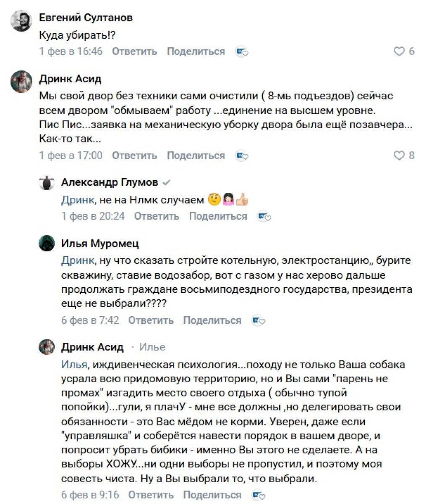Open timestamp 6 фев в 7:42
Image resolution: width=426 pixels, height=504 pixels.
click(90, 320)
